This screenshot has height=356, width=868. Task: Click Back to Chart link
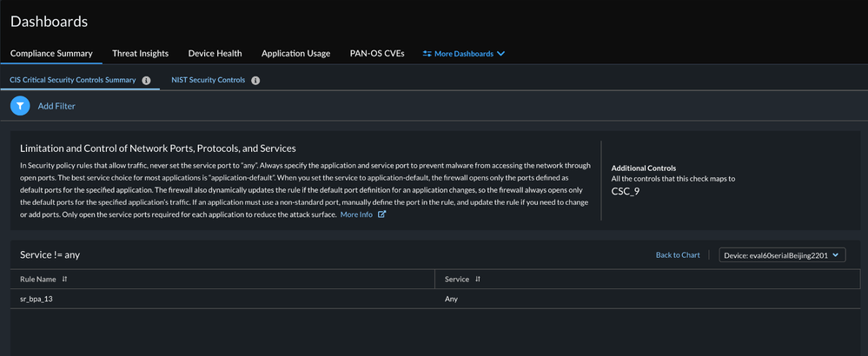(x=678, y=255)
